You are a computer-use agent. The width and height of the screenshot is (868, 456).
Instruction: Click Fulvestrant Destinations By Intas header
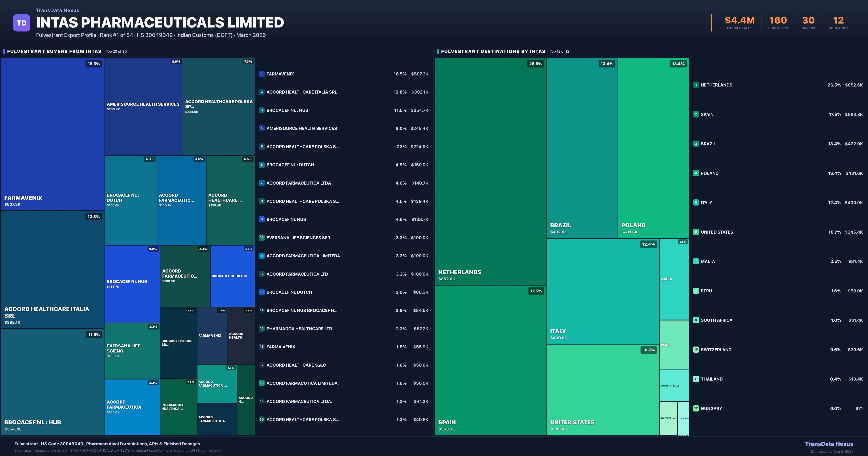point(493,51)
